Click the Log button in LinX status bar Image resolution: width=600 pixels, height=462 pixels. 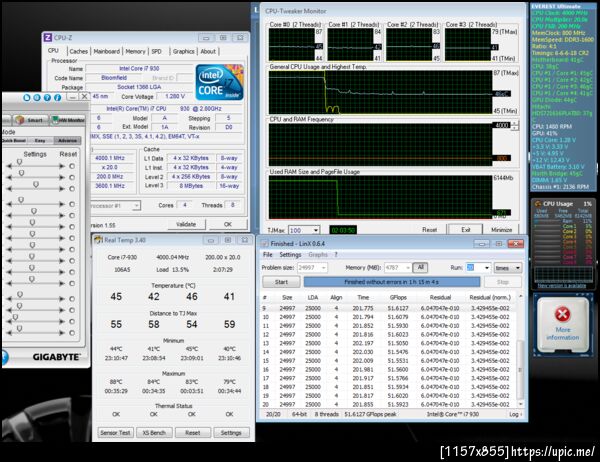point(515,414)
